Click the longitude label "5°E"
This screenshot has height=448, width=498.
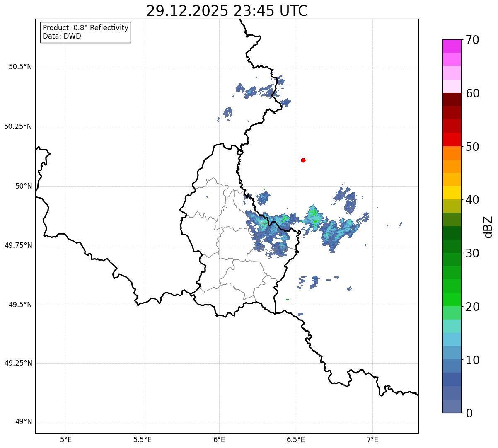point(66,439)
